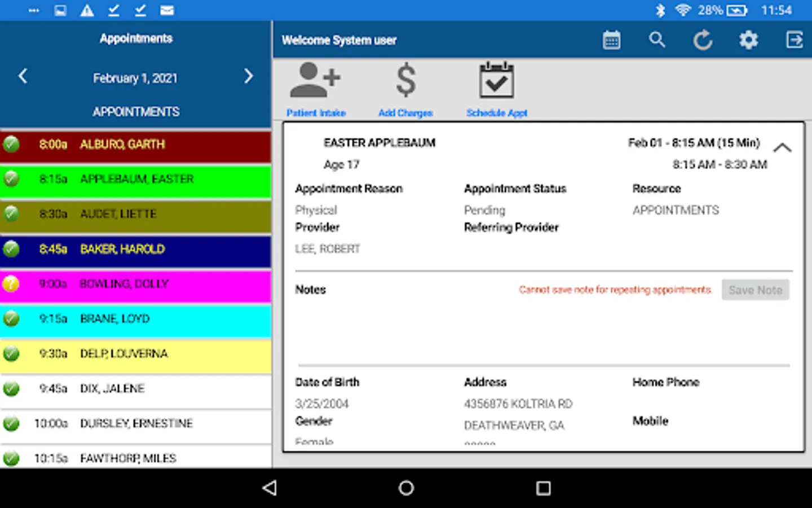Tap question status icon for BOWLING, DOLLY
The height and width of the screenshot is (508, 812).
pos(11,283)
